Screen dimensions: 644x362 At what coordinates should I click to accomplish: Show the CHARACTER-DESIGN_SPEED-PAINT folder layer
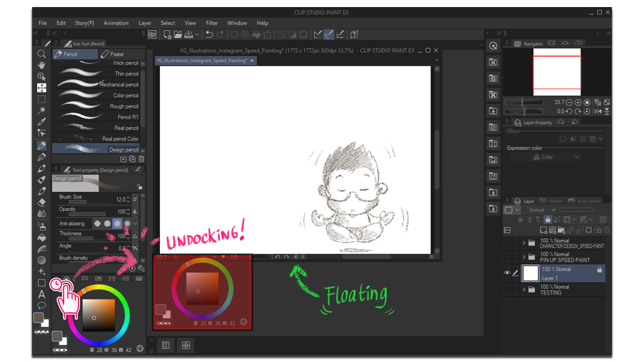click(x=507, y=243)
